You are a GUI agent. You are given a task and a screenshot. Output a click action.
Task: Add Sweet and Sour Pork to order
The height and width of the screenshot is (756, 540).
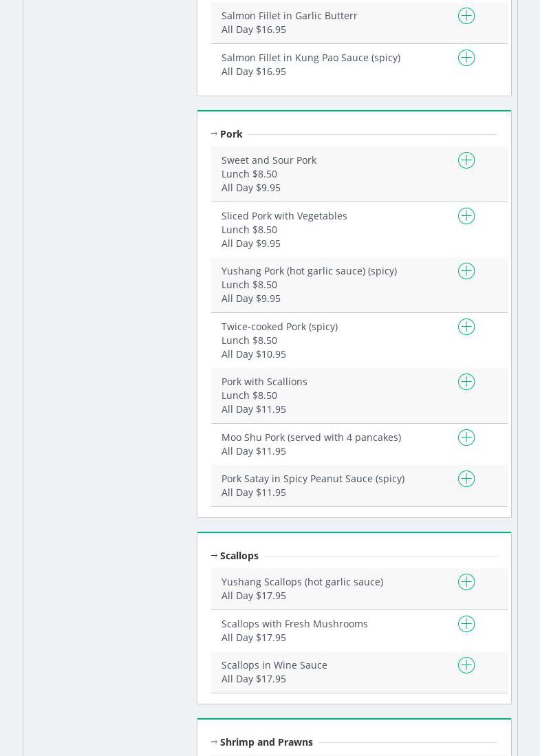click(466, 160)
